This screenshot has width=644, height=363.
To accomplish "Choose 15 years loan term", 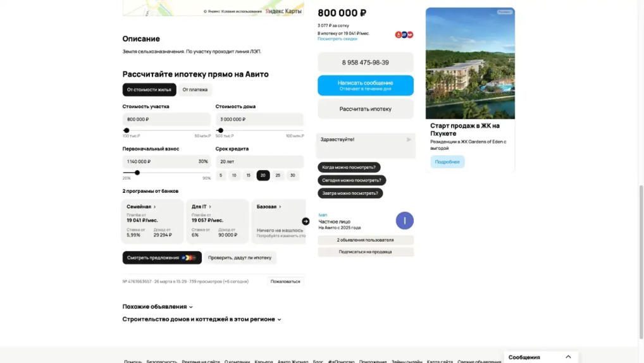I will pyautogui.click(x=249, y=175).
